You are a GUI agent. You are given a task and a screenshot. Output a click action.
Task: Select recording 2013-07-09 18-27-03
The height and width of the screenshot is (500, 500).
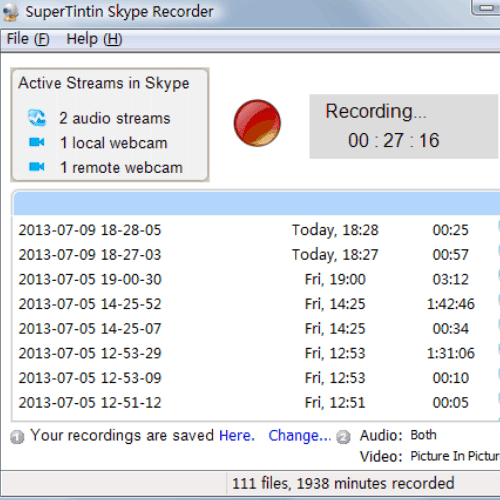pos(90,255)
